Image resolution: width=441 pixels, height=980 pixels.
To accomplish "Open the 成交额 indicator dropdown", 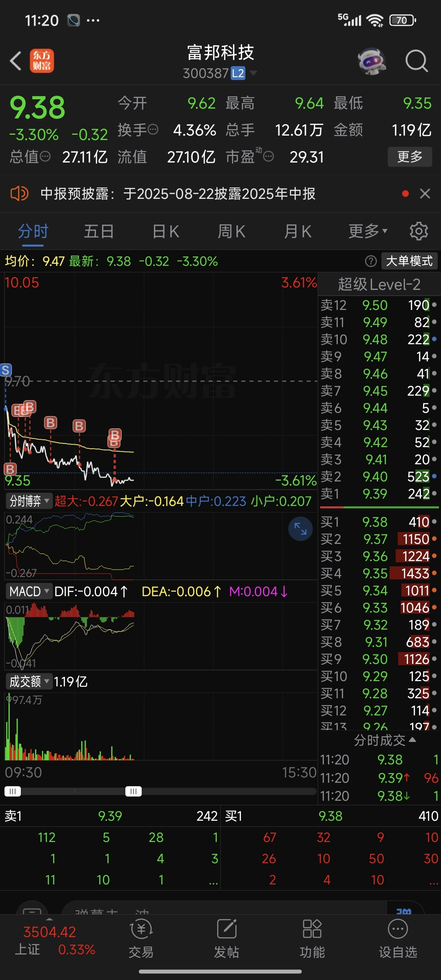I will (29, 681).
